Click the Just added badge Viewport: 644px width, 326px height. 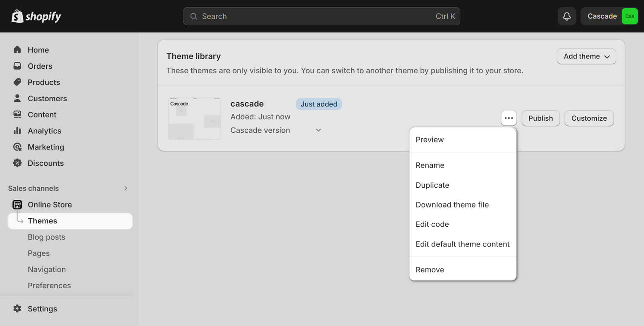coord(319,104)
